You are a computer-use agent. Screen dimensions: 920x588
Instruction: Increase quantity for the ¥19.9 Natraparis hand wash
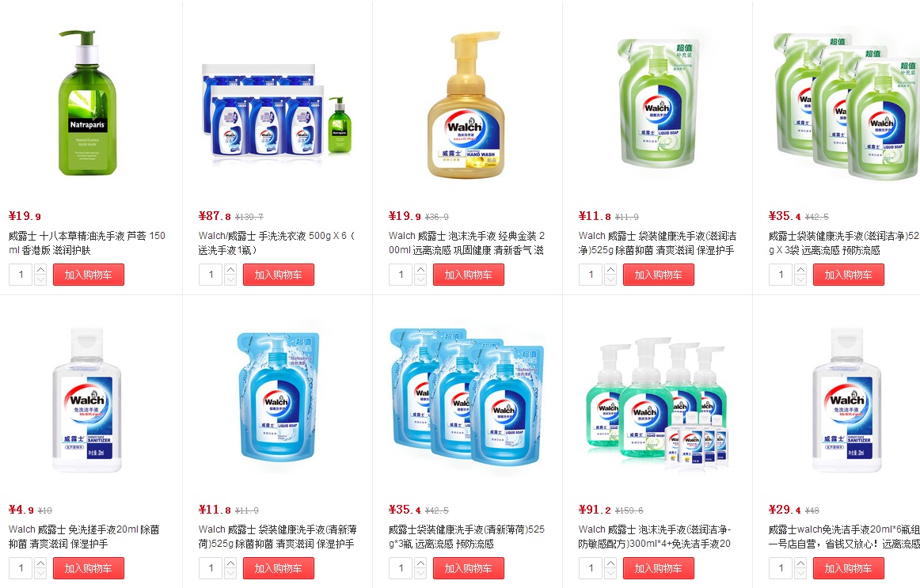pyautogui.click(x=40, y=270)
